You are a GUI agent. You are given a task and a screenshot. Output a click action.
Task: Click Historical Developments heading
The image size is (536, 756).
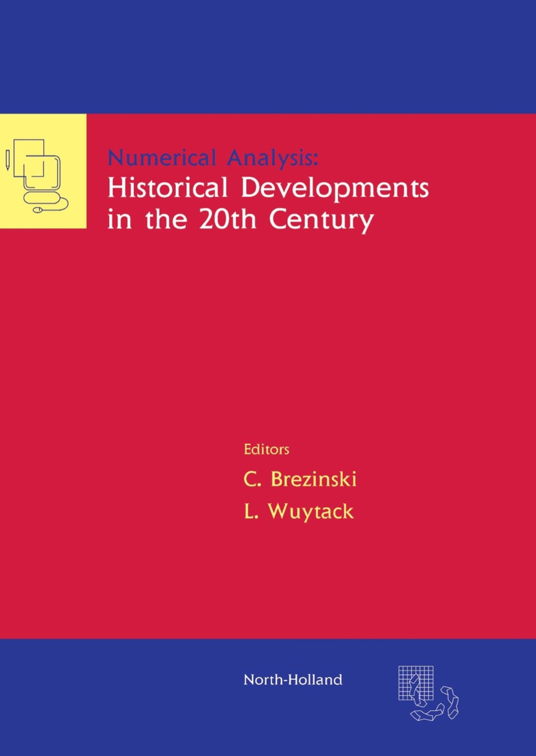point(267,190)
